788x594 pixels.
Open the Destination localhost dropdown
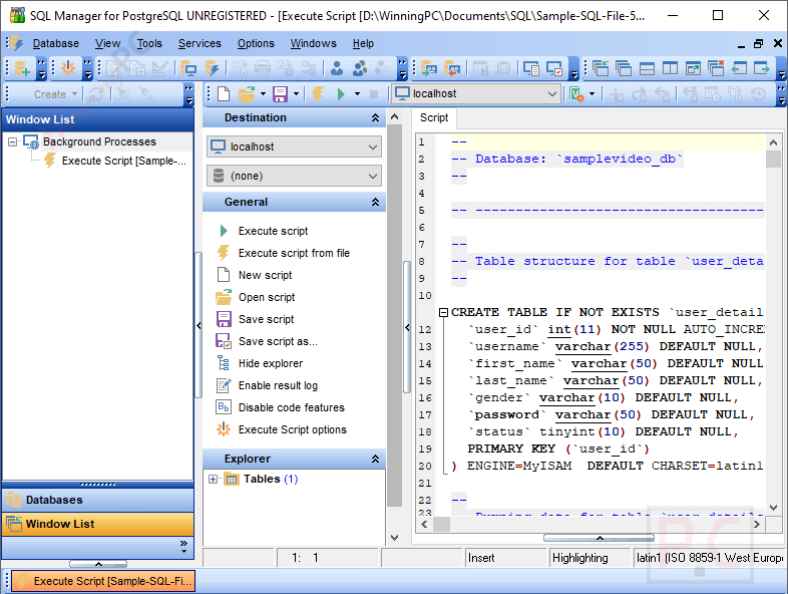point(294,147)
